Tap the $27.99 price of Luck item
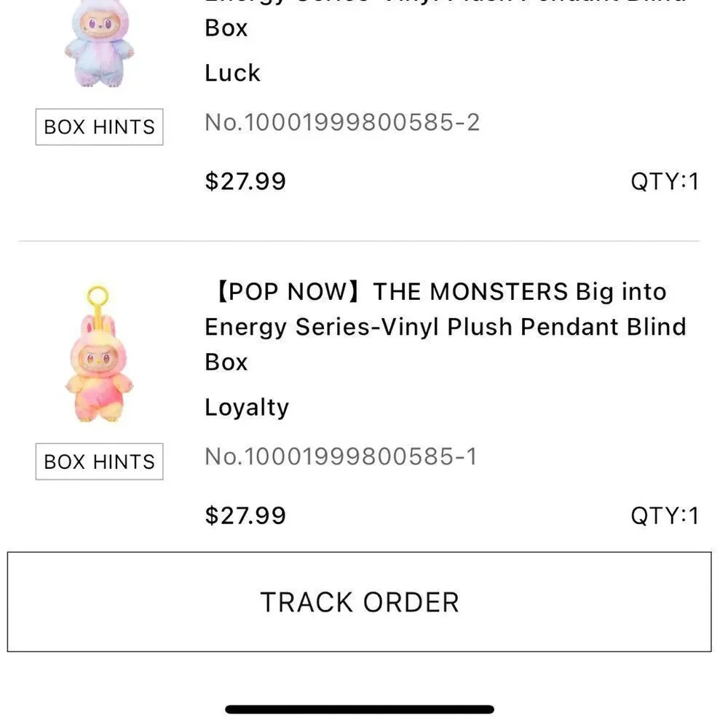The image size is (728, 728). coord(245,181)
